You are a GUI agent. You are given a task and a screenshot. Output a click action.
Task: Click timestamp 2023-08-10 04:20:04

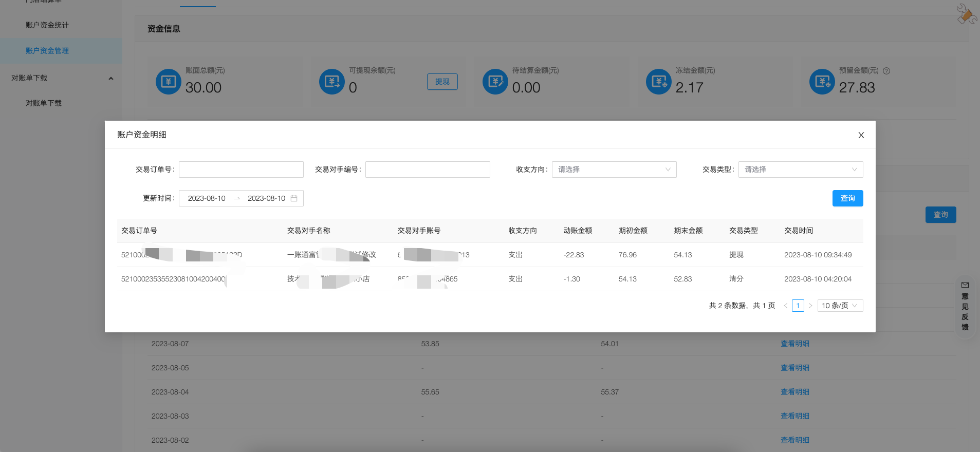818,279
